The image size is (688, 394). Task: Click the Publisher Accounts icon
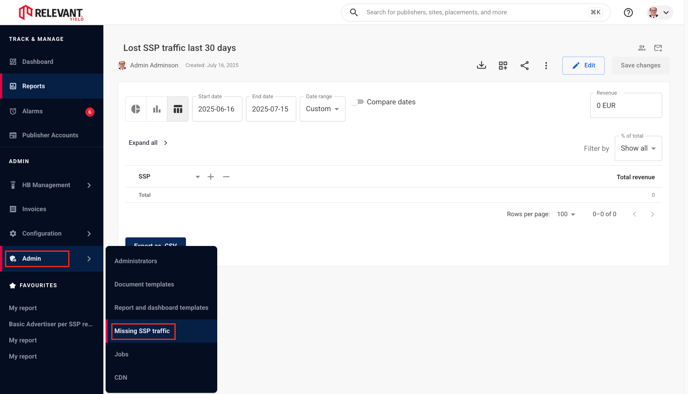click(13, 135)
